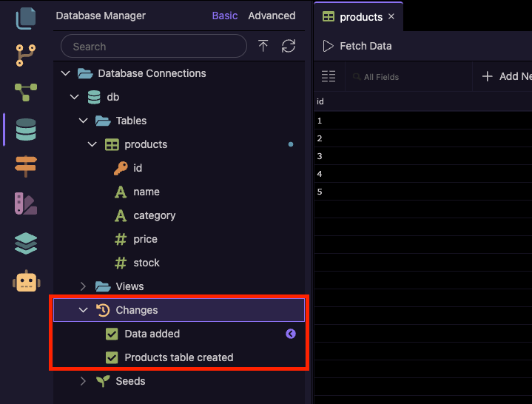
Task: Toggle the Data added checkbox
Action: (x=112, y=334)
